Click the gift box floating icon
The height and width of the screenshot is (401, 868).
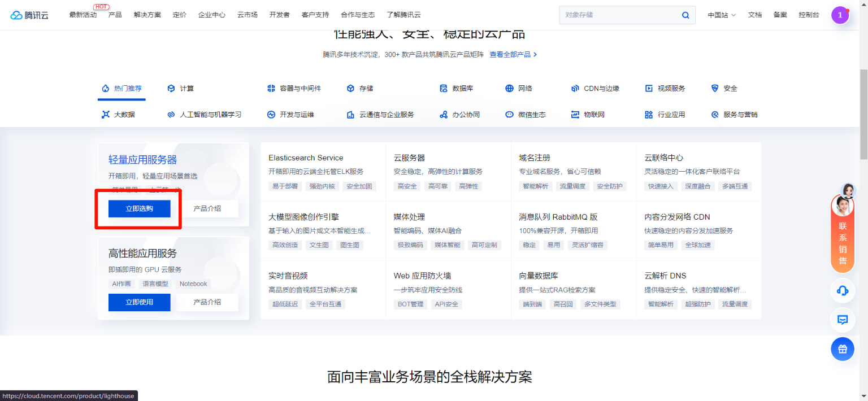[842, 349]
